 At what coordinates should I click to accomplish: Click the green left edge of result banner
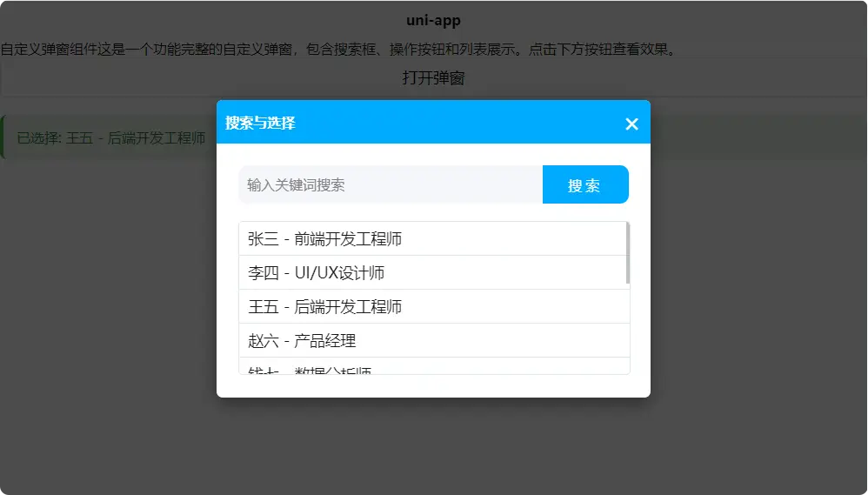pyautogui.click(x=3, y=137)
